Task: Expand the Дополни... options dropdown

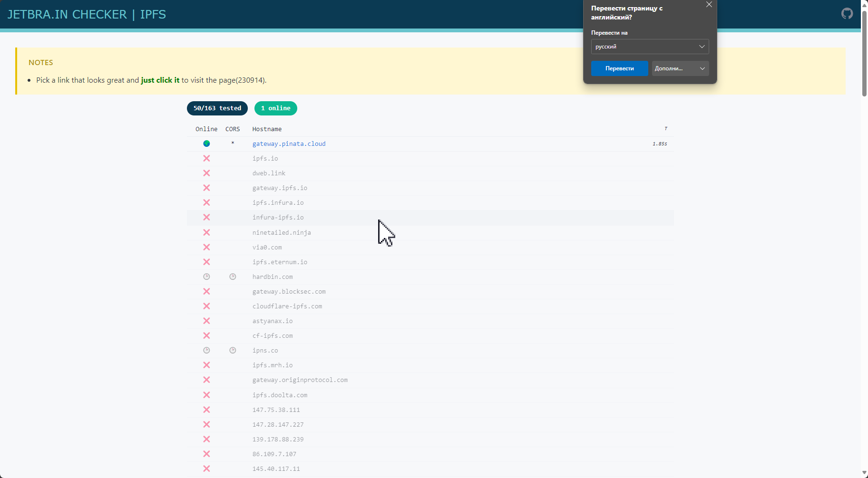Action: [x=680, y=68]
